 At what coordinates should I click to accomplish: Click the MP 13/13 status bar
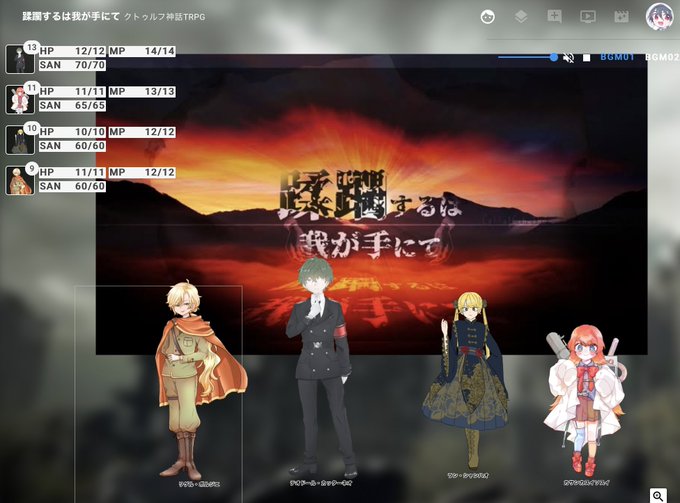(x=142, y=92)
